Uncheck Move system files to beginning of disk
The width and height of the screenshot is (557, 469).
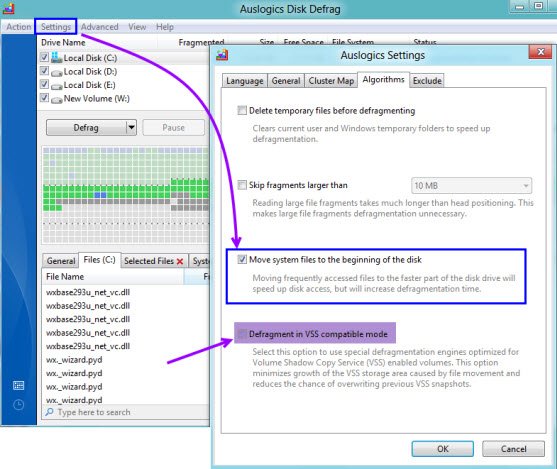click(x=242, y=259)
